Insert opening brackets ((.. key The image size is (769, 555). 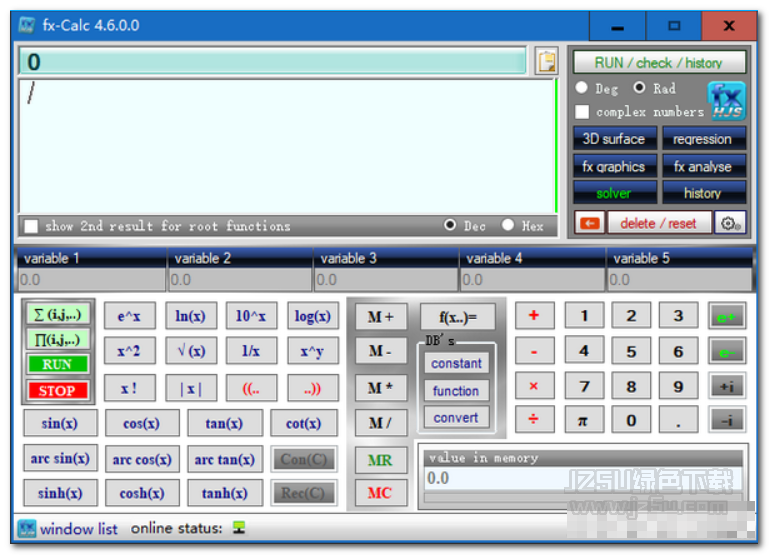coord(251,388)
